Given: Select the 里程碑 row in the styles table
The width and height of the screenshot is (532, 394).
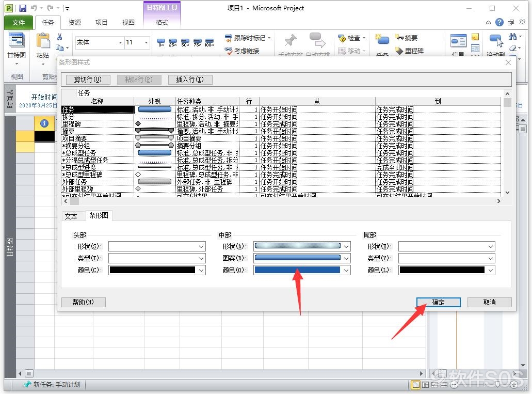Looking at the screenshot, I should pyautogui.click(x=98, y=124).
